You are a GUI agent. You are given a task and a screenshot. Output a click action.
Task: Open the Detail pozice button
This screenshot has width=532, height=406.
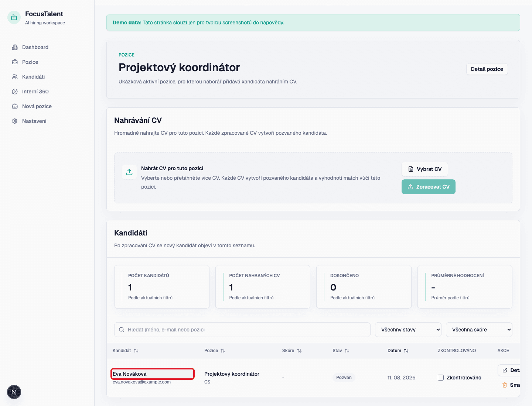pos(487,69)
